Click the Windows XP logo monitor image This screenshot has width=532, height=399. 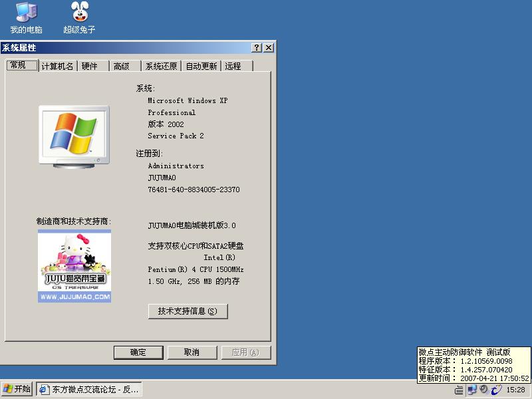[74, 137]
